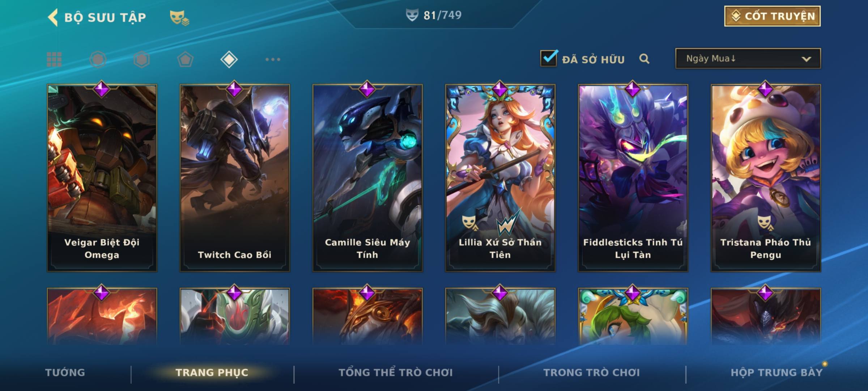Switch to the Tướng tab
Image resolution: width=868 pixels, height=391 pixels.
65,372
